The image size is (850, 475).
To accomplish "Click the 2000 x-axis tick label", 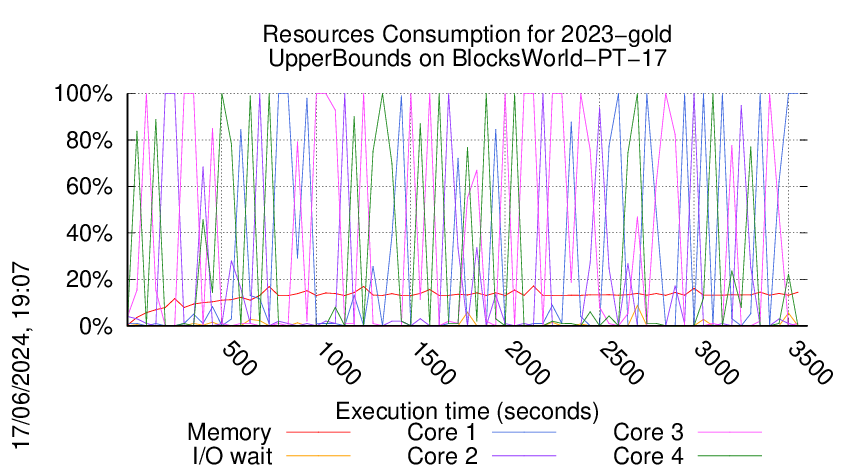I will (x=527, y=363).
